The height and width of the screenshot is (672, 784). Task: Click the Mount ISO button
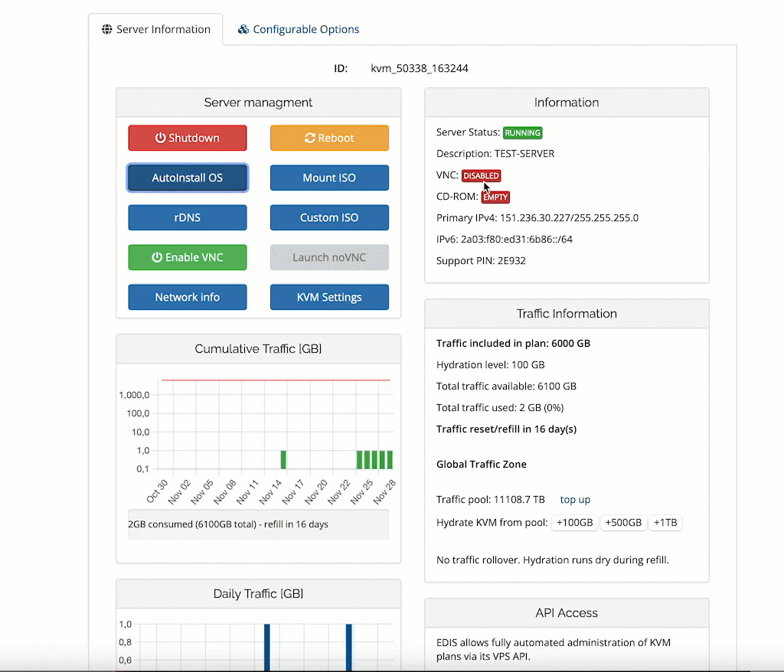(329, 178)
